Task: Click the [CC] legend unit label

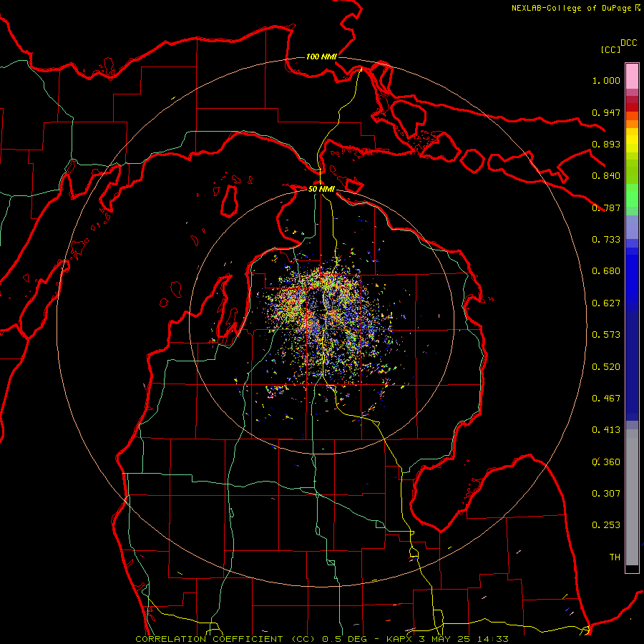Action: pos(610,49)
